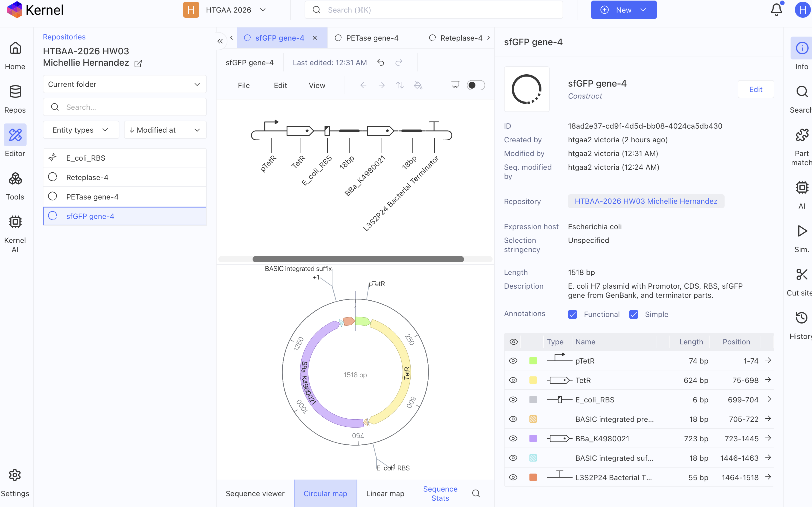
Task: Click the Repositories breadcrumb link
Action: pos(64,37)
